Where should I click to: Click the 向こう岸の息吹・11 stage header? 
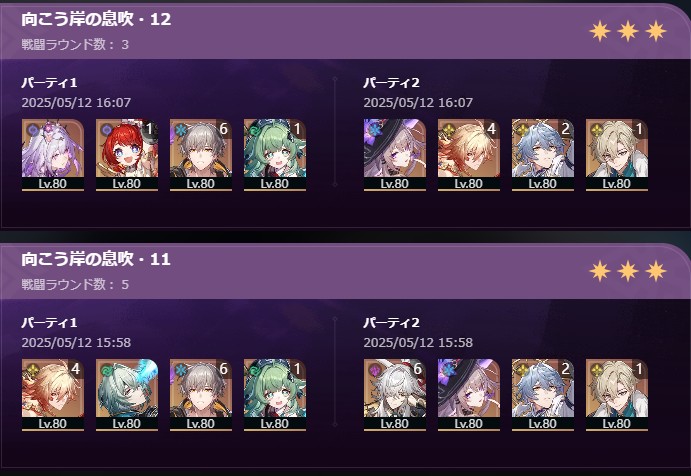pos(96,259)
